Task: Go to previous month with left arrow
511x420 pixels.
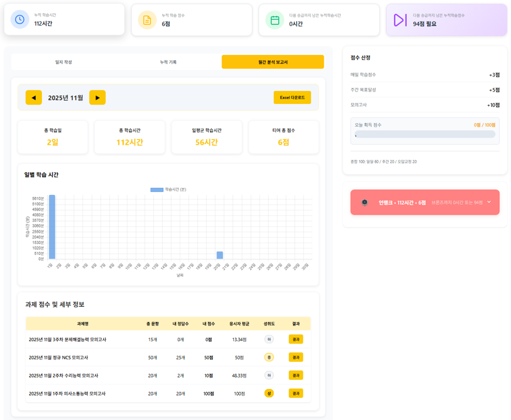Action: point(34,97)
